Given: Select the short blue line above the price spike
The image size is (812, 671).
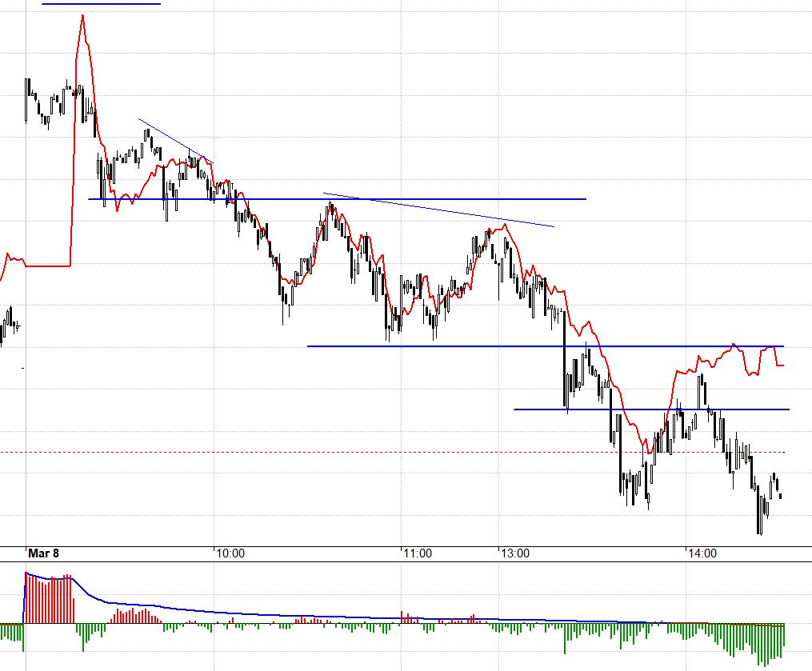Looking at the screenshot, I should (x=101, y=4).
